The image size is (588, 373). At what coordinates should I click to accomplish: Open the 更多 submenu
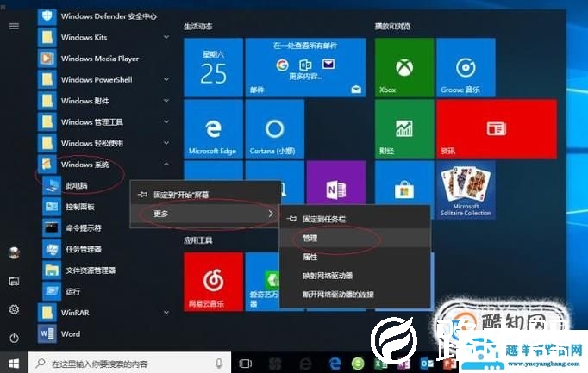point(205,214)
